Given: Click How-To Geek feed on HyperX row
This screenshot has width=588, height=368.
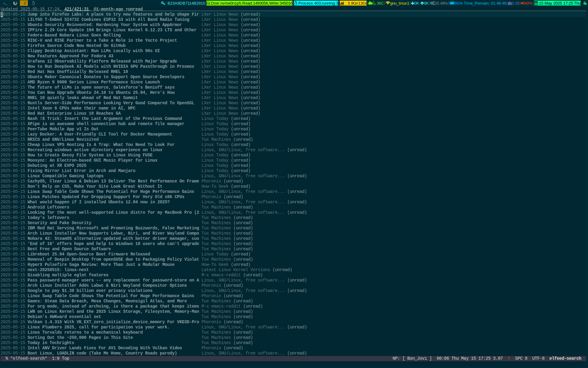Looking at the screenshot, I should pyautogui.click(x=215, y=265).
